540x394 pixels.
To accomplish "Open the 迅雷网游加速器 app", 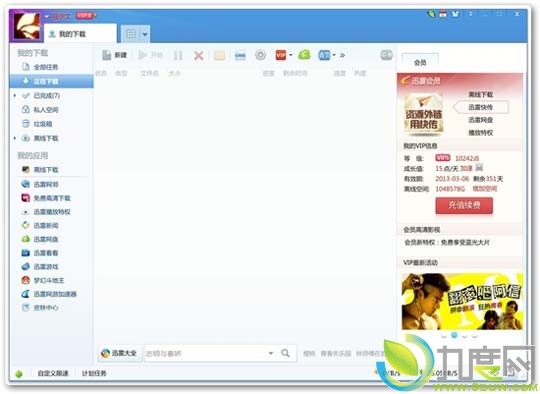I will click(55, 294).
